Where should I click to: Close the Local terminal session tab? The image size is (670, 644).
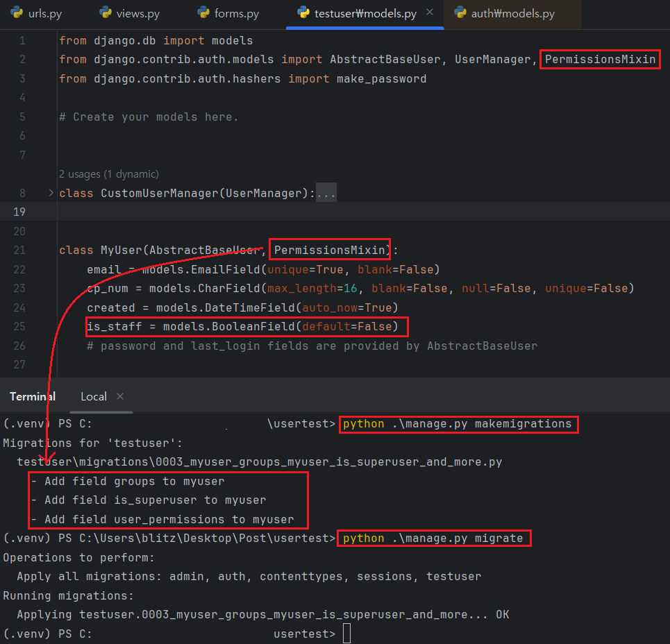[120, 396]
